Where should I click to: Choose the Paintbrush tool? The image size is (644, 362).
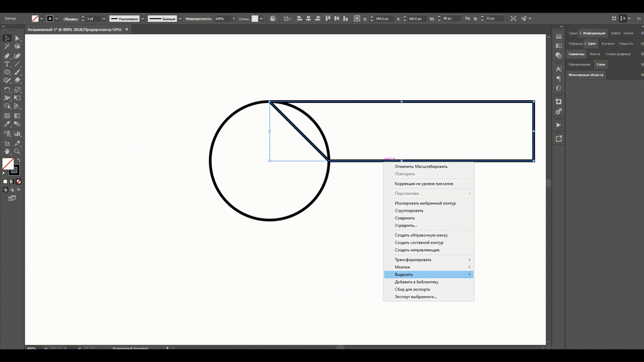coord(17,72)
